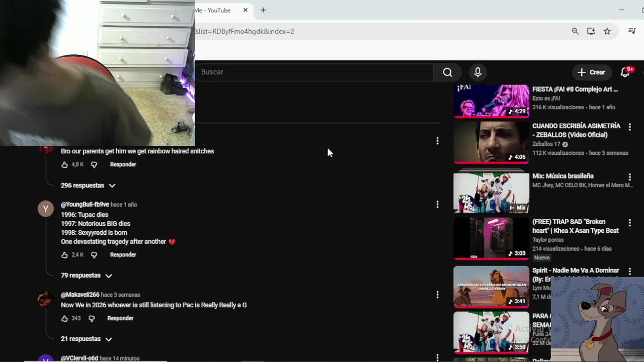Image resolution: width=644 pixels, height=362 pixels.
Task: Open CUANDO ESCRIBÍA ASIMETRÍA video thumbnail
Action: coord(492,142)
